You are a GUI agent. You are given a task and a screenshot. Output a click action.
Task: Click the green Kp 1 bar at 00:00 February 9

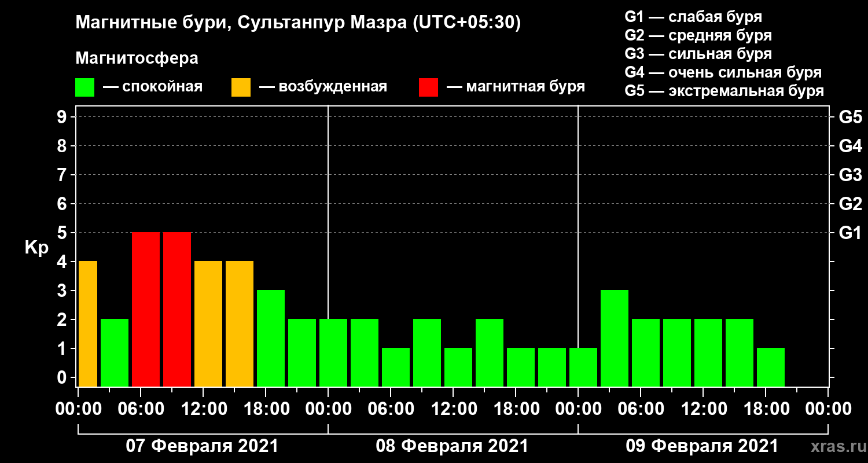coord(583,367)
